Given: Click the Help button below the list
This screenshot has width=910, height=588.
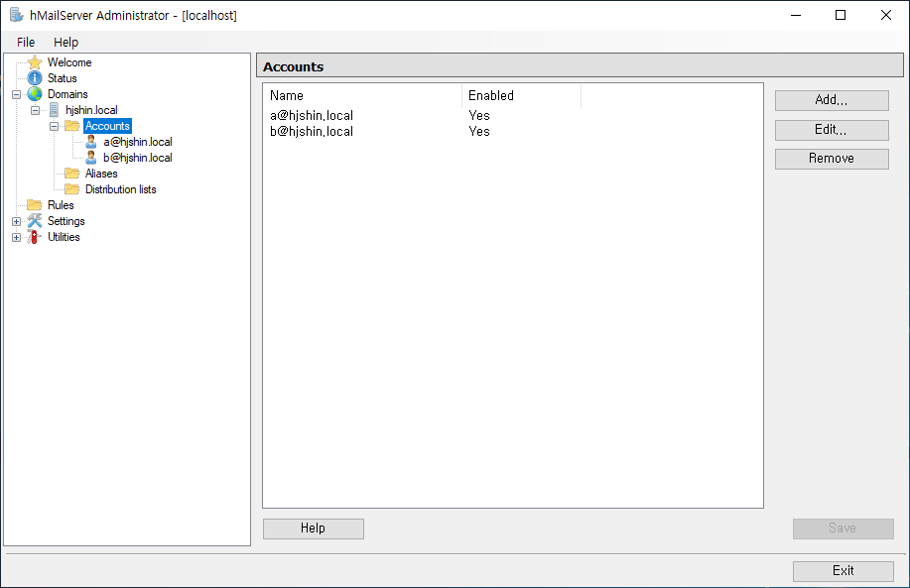Looking at the screenshot, I should 314,529.
